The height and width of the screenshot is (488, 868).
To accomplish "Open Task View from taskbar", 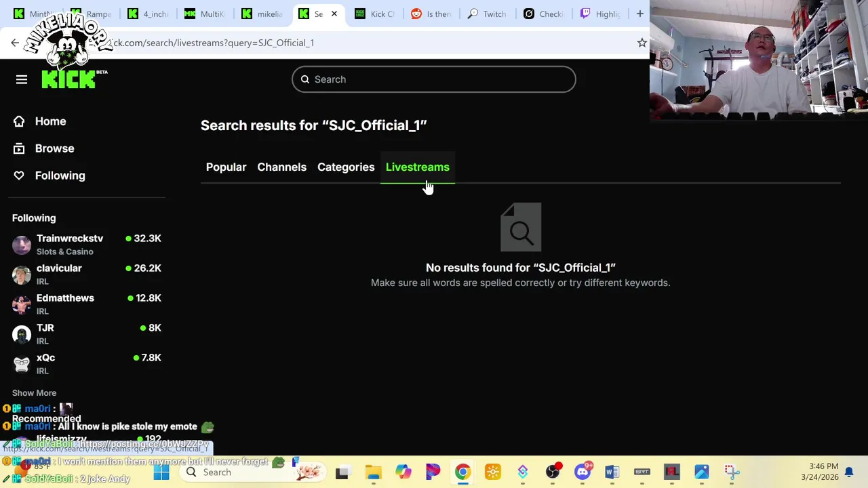I will tap(342, 472).
